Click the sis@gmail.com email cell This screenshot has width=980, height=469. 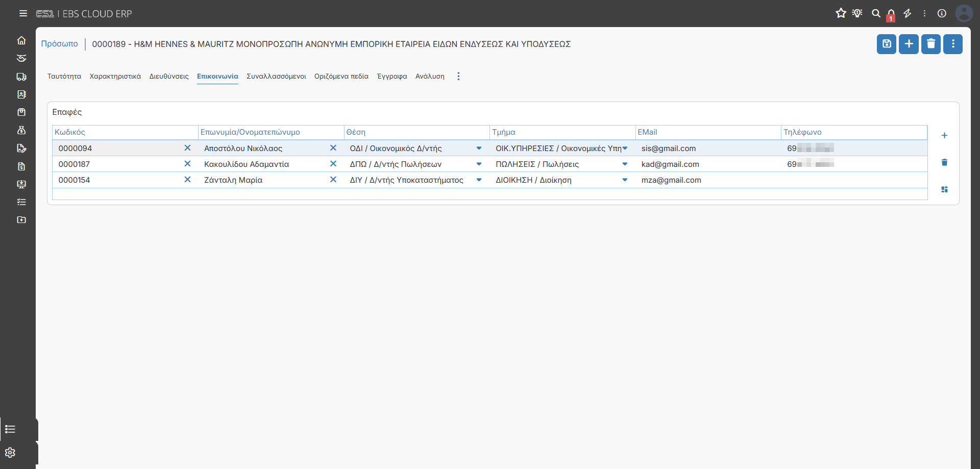pos(708,149)
